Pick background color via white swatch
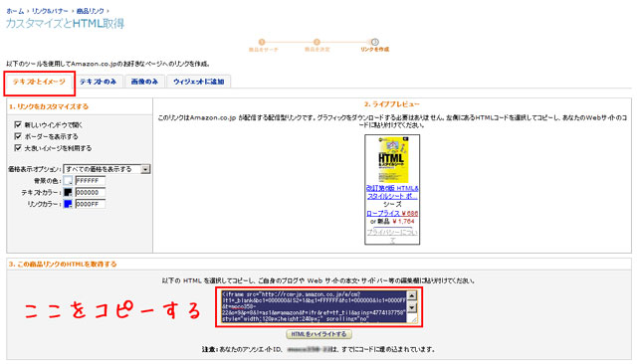The image size is (637, 364). coord(68,181)
